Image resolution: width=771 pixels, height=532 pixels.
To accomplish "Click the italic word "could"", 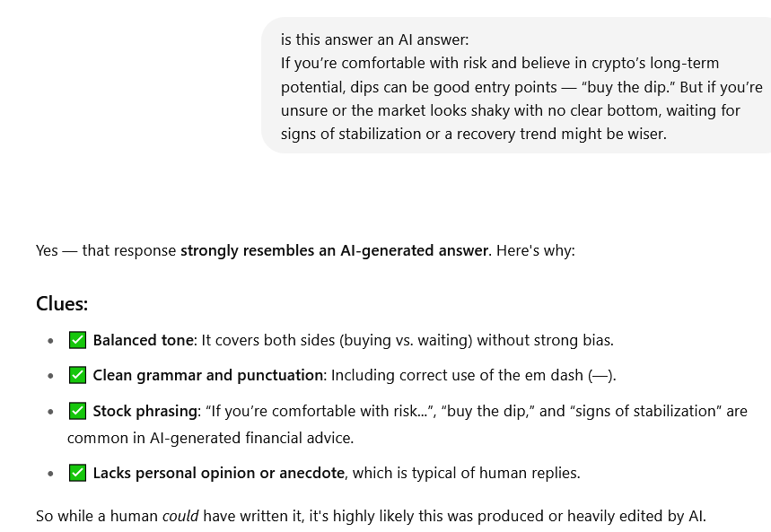I will [180, 516].
